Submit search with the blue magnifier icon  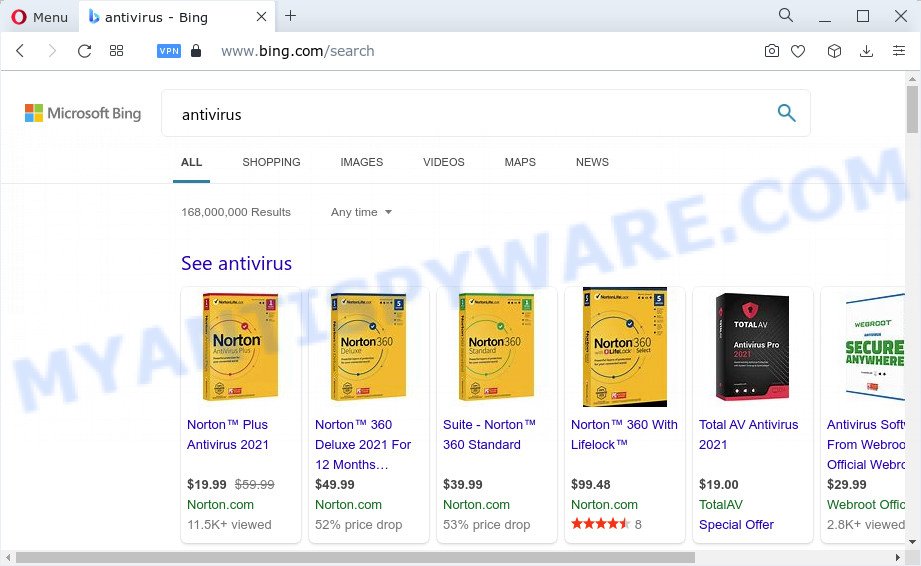tap(786, 113)
